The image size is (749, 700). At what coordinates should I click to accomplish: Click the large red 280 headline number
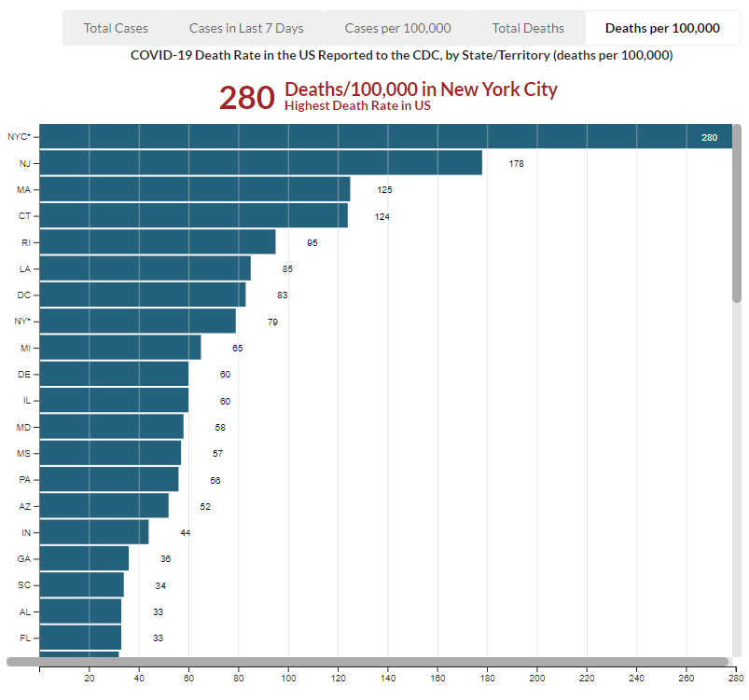[x=247, y=98]
